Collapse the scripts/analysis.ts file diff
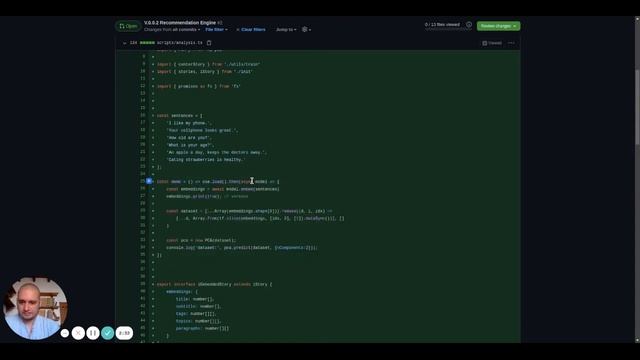The height and width of the screenshot is (360, 640). click(x=124, y=43)
